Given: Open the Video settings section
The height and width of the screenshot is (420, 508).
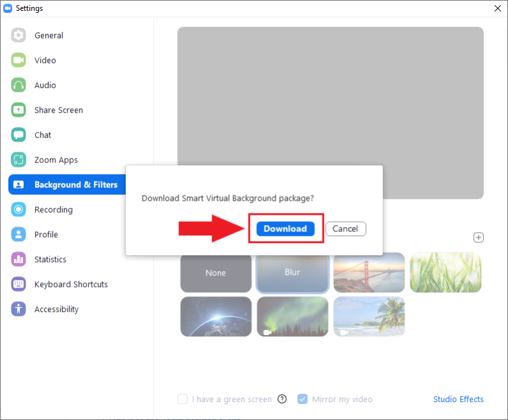Looking at the screenshot, I should click(45, 60).
